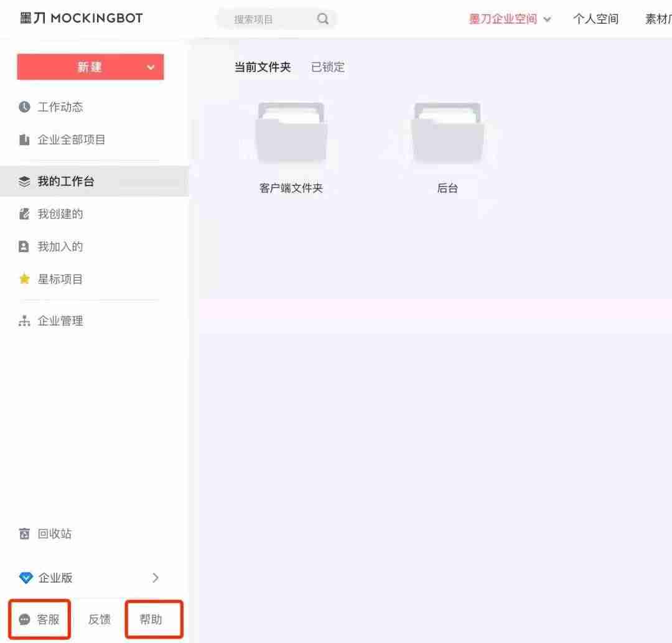The width and height of the screenshot is (672, 643).
Task: Open the 回收站 recycle bin
Action: pos(54,533)
